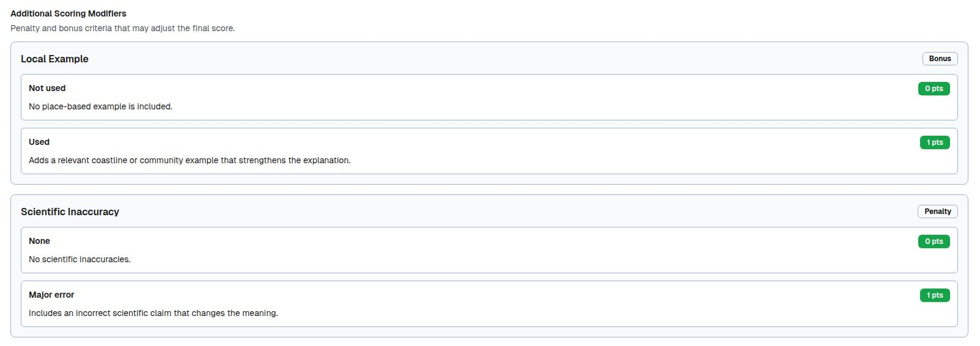This screenshot has height=346, width=980.
Task: Click the 'No place-based example is included' description
Action: [x=100, y=106]
